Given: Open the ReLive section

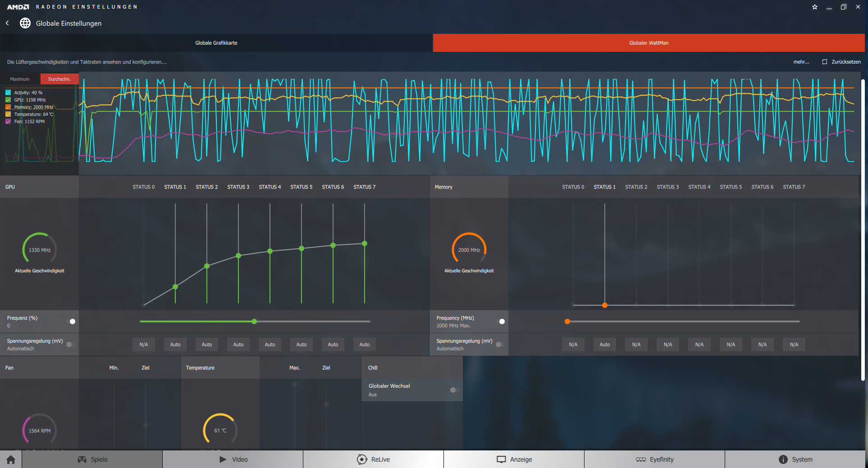Looking at the screenshot, I should pyautogui.click(x=373, y=459).
